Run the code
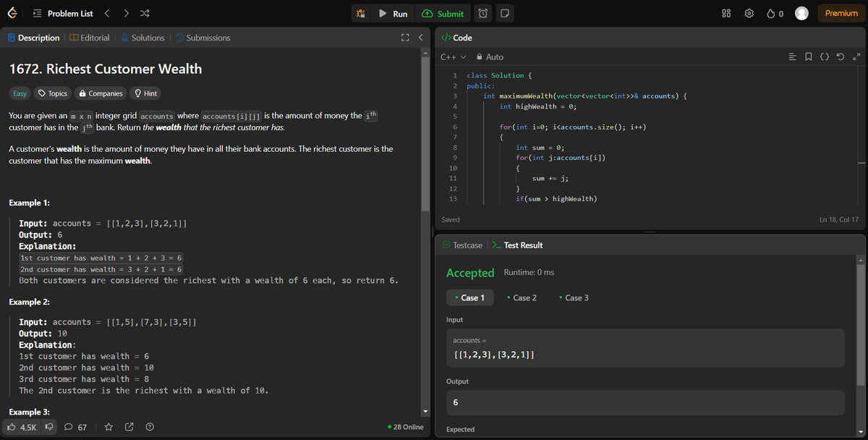Image resolution: width=868 pixels, height=440 pixels. click(393, 14)
